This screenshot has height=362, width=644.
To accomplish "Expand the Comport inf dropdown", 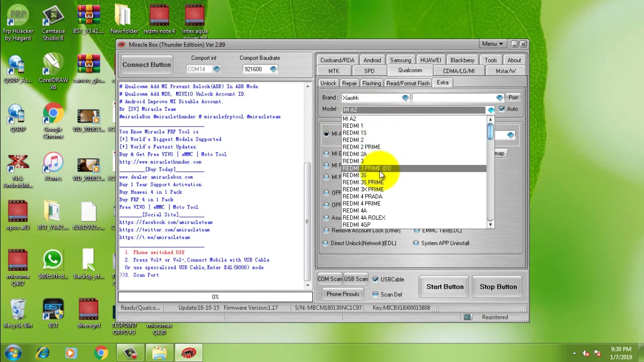I will [216, 69].
